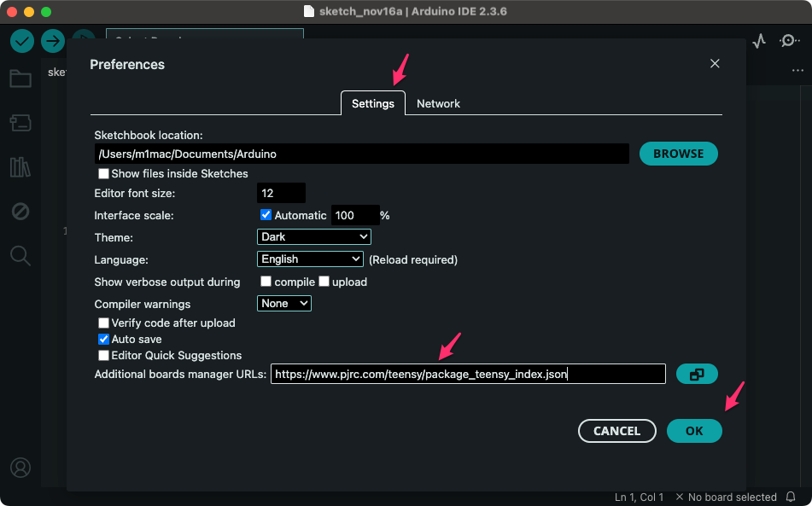
Task: Select the Settings tab
Action: pos(373,103)
